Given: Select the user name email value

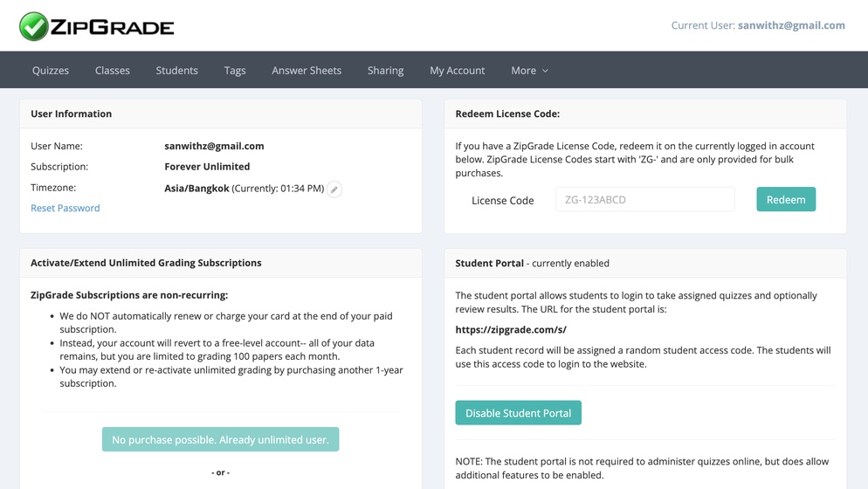Looking at the screenshot, I should coord(214,146).
